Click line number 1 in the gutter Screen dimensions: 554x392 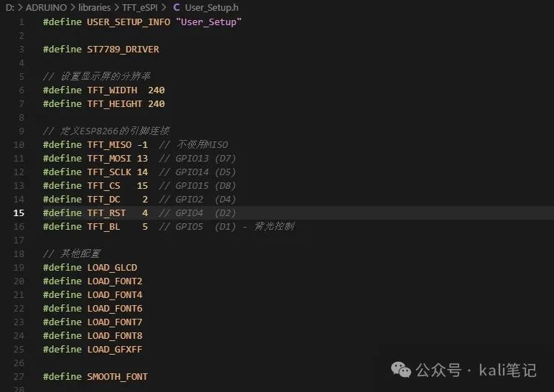click(22, 22)
